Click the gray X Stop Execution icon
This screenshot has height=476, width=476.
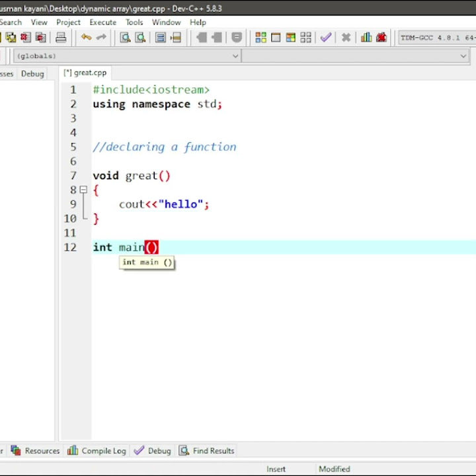346,38
